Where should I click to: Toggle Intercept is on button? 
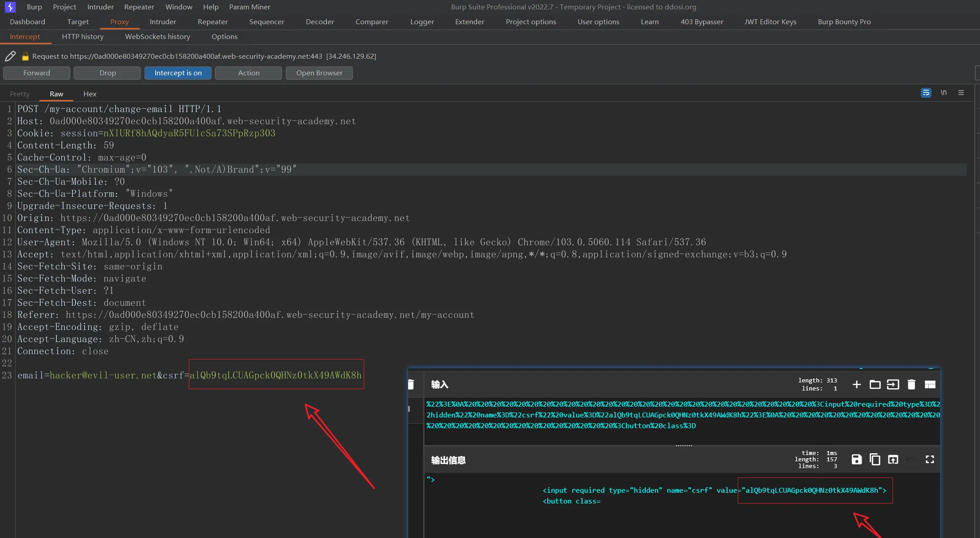click(x=178, y=73)
